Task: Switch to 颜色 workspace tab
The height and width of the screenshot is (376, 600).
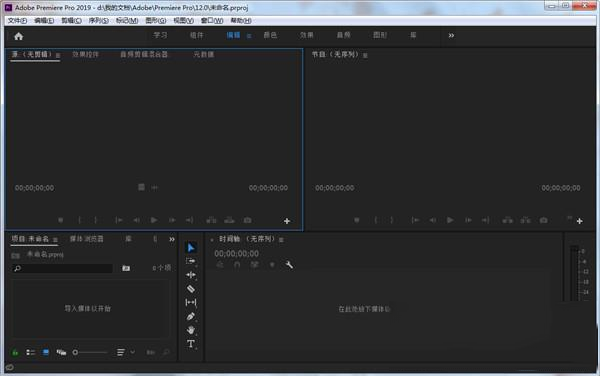Action: tap(270, 35)
